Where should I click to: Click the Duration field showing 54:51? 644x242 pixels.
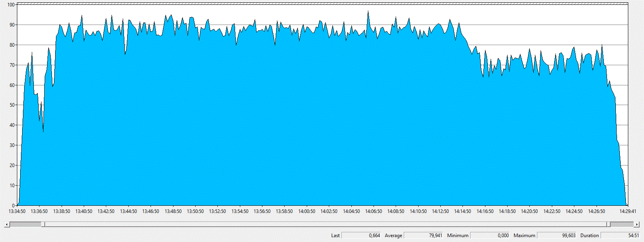(620, 236)
